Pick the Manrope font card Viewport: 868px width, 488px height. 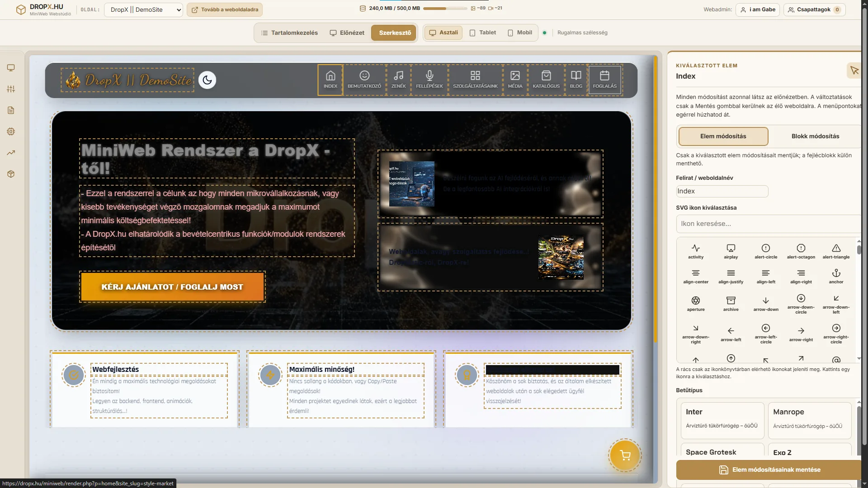(x=809, y=420)
